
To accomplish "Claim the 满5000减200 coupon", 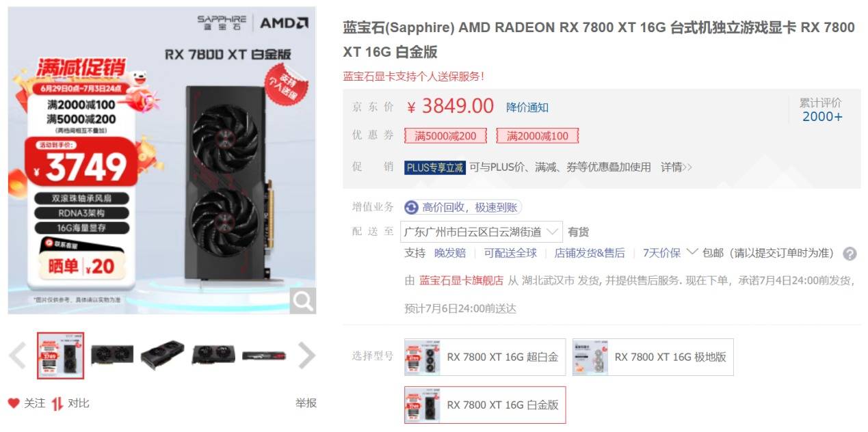I will point(445,136).
